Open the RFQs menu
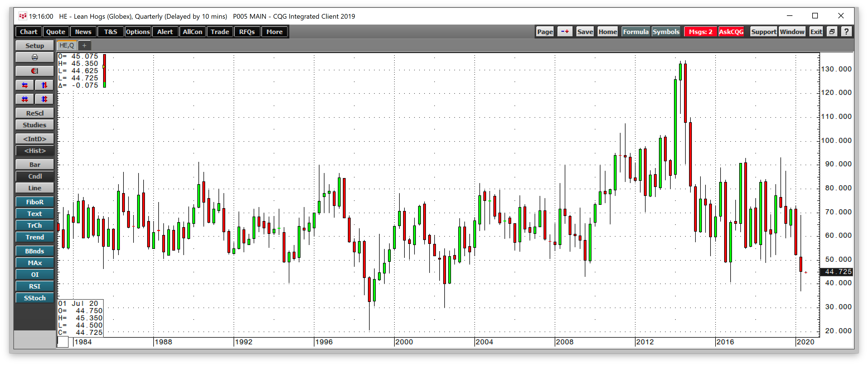 tap(247, 32)
